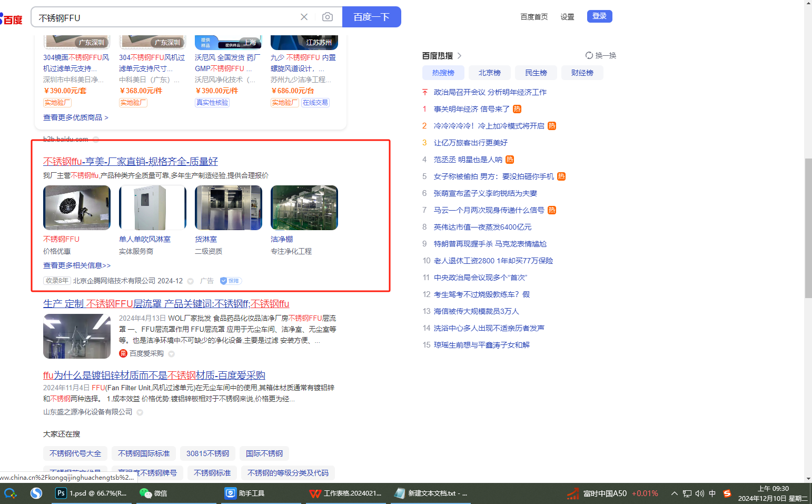Click the 保障 shield badge on the ad

(231, 281)
